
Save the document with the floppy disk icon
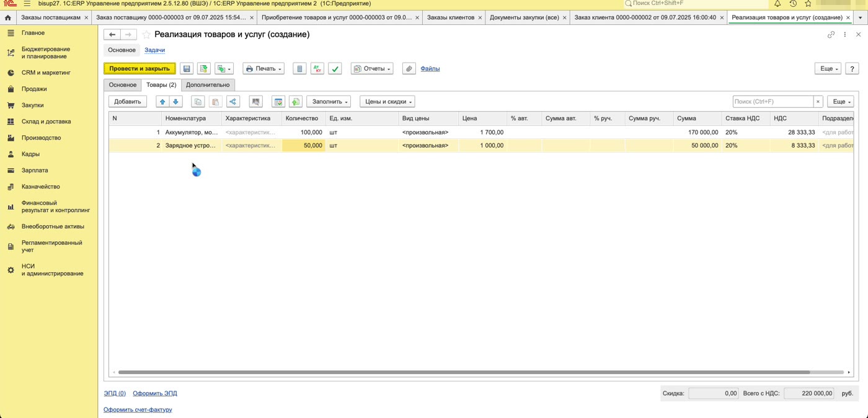[187, 69]
